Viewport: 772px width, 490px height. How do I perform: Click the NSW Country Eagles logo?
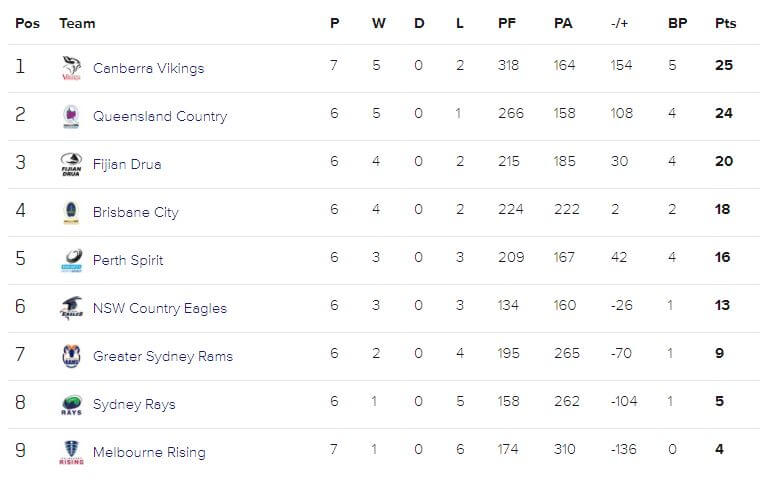click(71, 308)
